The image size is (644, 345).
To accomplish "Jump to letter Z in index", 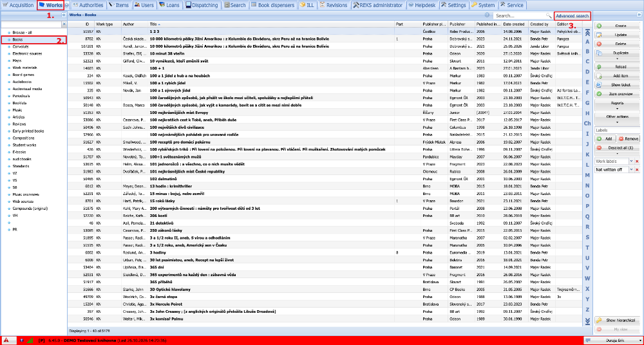I will (x=587, y=309).
